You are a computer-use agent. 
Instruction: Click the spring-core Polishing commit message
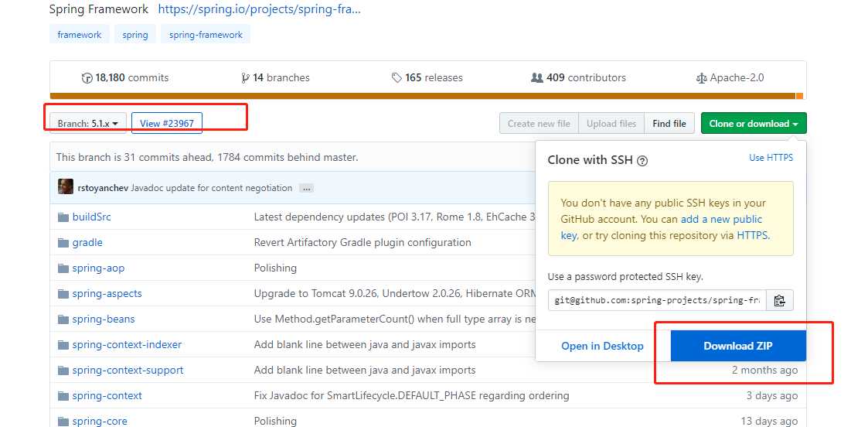click(275, 421)
